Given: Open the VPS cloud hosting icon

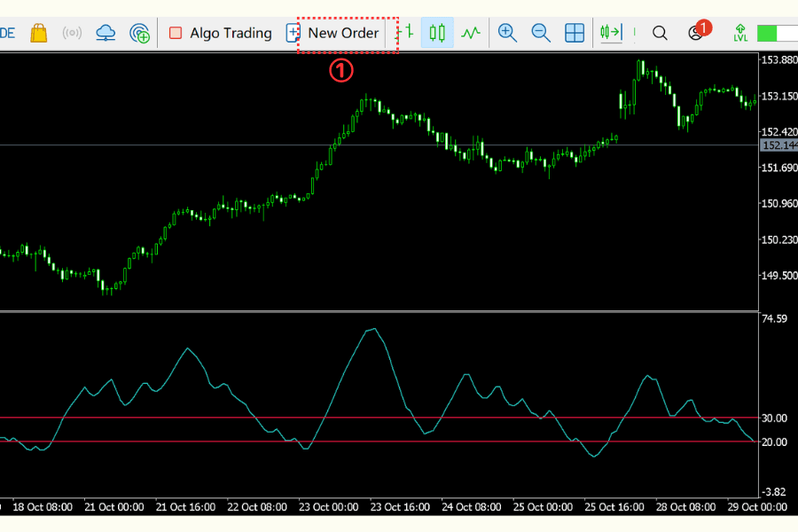Looking at the screenshot, I should [x=106, y=33].
